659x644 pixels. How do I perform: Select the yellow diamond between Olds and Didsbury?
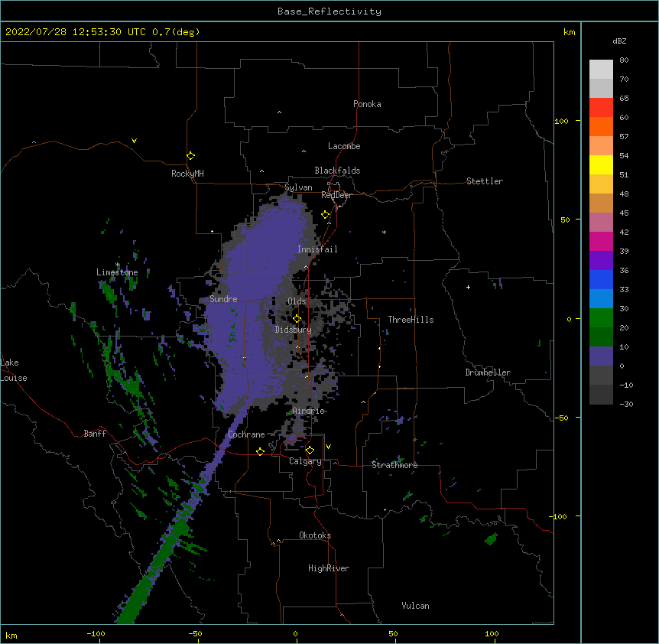tap(297, 319)
